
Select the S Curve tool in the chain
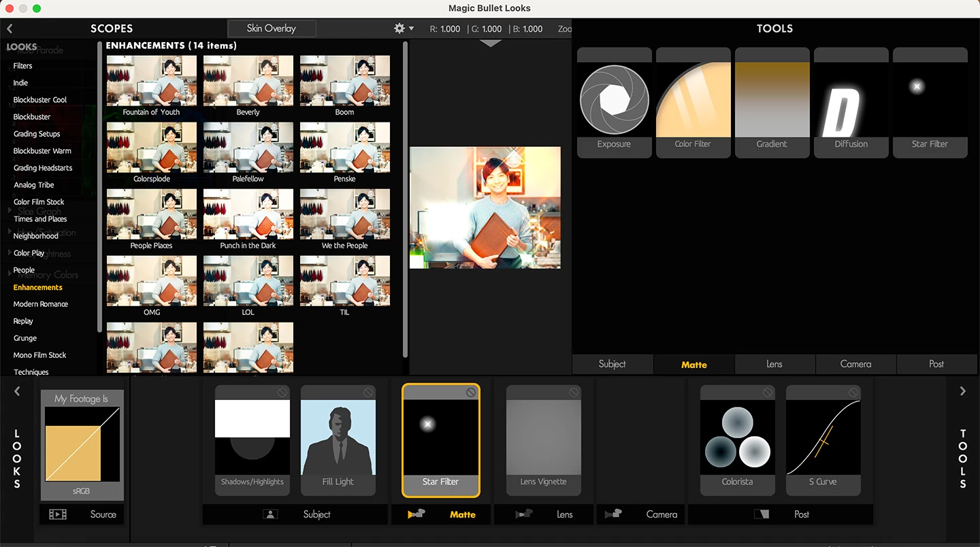point(823,440)
